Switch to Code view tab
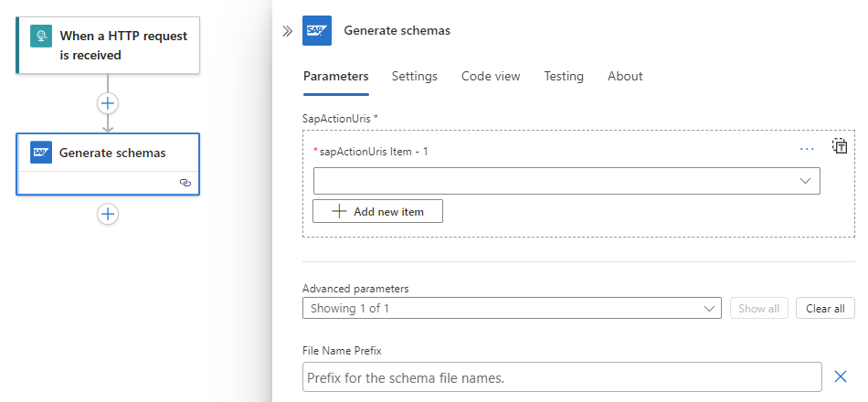This screenshot has width=868, height=402. point(491,77)
